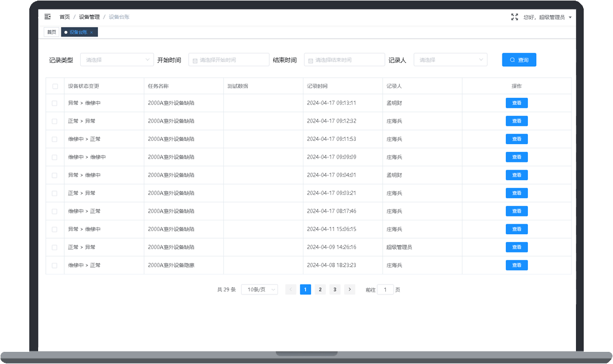Open the 超级管理员 user menu arrow

[x=570, y=18]
